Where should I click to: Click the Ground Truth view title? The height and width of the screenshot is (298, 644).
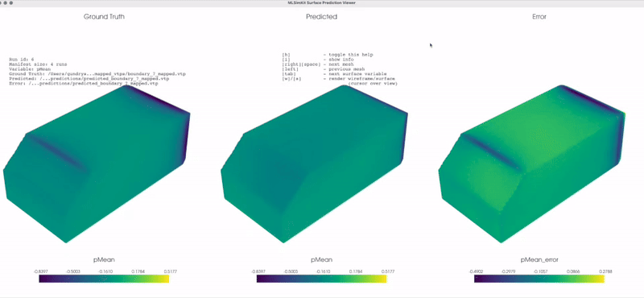point(104,17)
